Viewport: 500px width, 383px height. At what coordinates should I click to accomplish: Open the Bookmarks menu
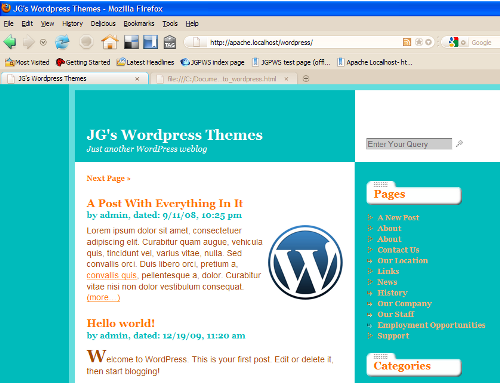click(x=139, y=24)
